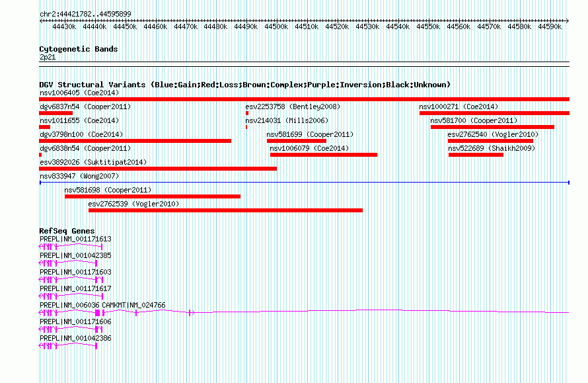588x383 pixels.
Task: Click the red esv3892026 loss bar
Action: pos(158,169)
